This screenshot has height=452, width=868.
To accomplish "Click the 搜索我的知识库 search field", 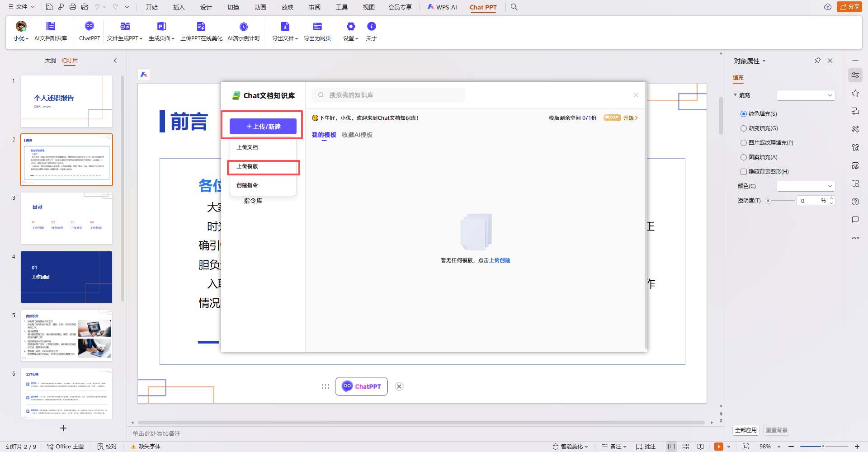I will [389, 95].
